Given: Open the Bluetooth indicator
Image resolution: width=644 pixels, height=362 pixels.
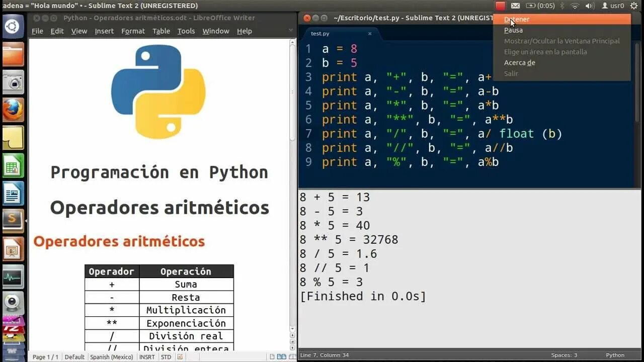Looking at the screenshot, I should (563, 6).
